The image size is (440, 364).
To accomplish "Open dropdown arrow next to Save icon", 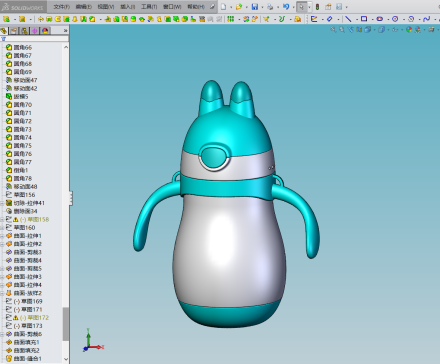I will click(262, 7).
